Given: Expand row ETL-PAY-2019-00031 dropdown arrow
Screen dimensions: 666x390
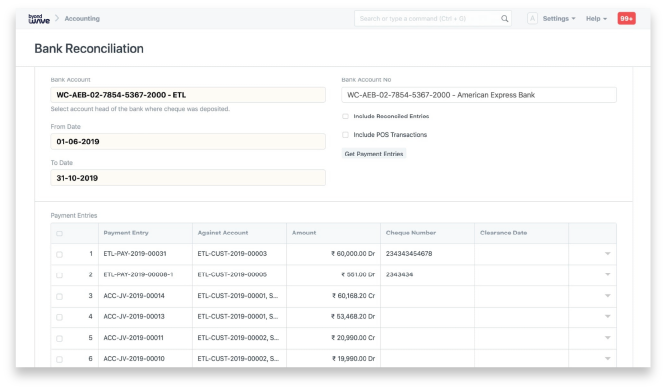Looking at the screenshot, I should [x=607, y=254].
